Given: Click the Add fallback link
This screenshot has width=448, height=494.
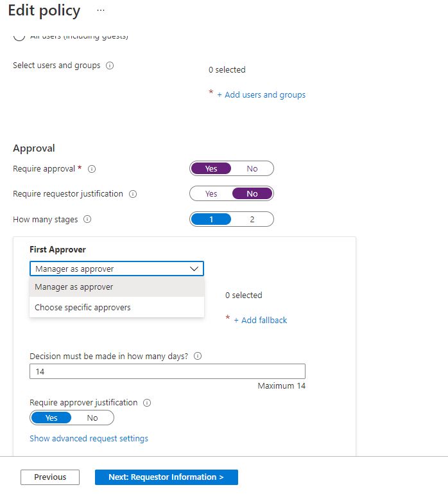Looking at the screenshot, I should click(260, 321).
